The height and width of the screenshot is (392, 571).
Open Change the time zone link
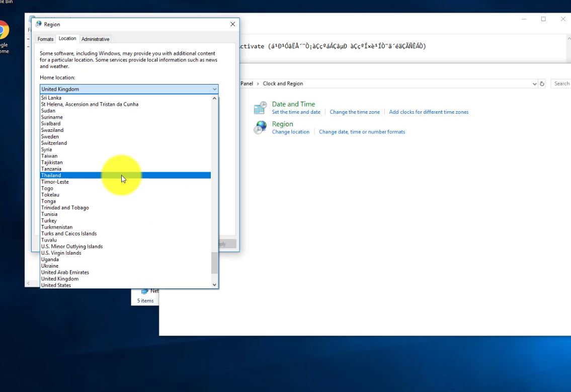tap(355, 112)
